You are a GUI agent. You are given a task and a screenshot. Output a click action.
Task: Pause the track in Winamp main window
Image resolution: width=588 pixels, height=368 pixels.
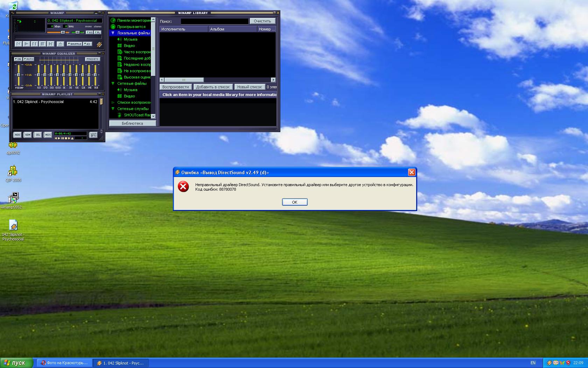click(x=34, y=44)
